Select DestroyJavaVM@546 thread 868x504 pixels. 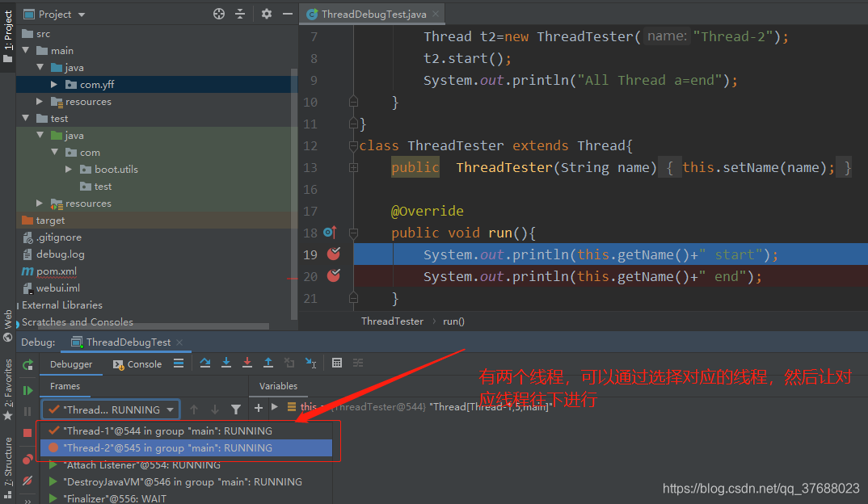pos(187,482)
